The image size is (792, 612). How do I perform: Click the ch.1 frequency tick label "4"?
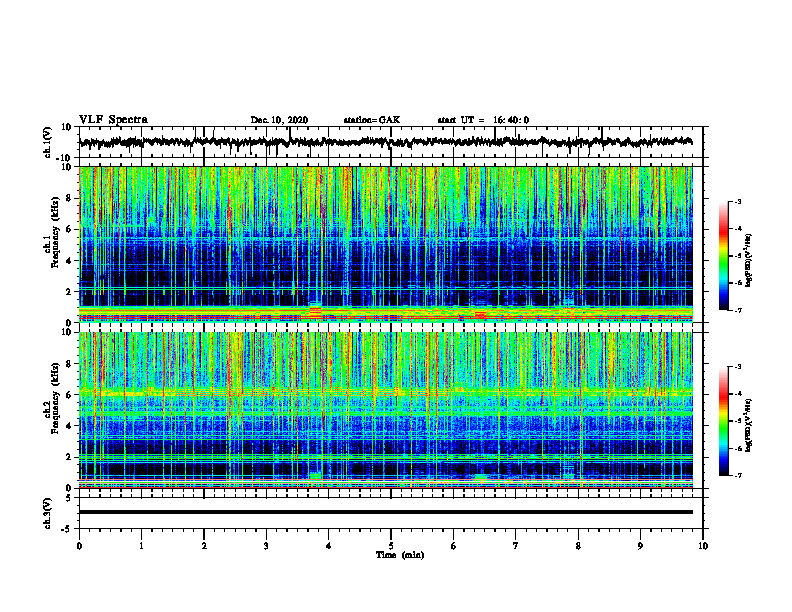tap(69, 261)
